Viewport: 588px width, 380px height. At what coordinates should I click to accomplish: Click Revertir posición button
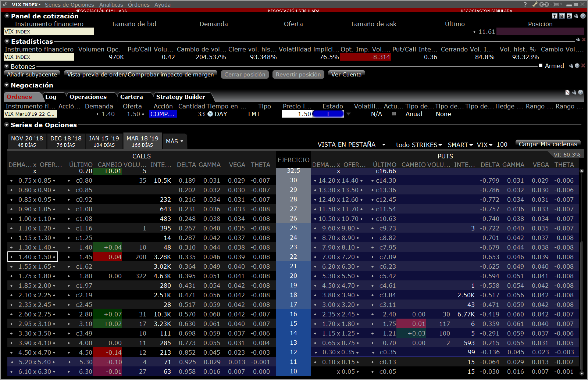point(298,74)
